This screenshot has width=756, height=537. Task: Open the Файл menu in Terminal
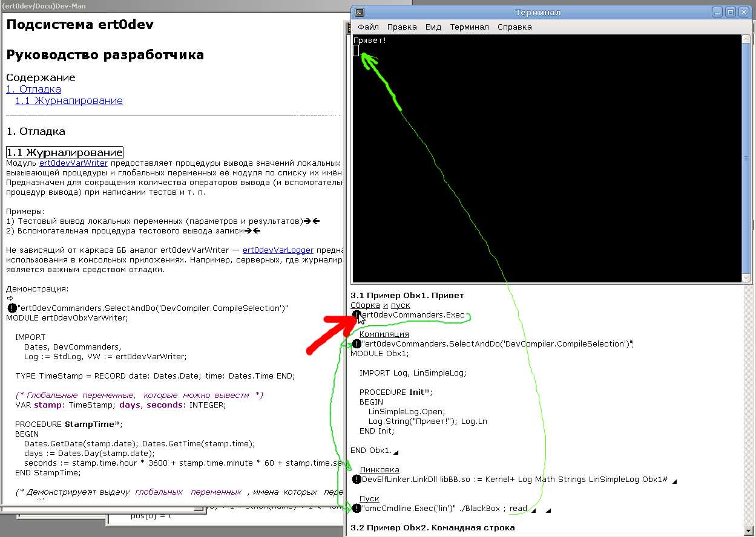point(368,27)
